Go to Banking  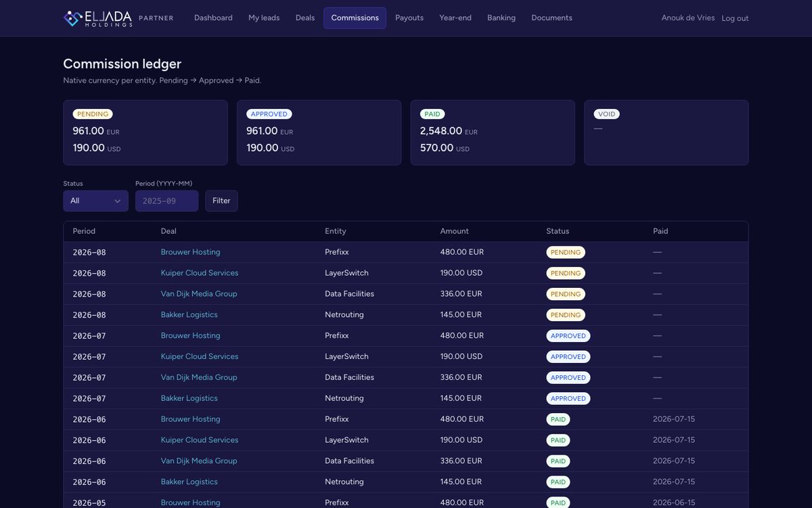click(x=501, y=18)
